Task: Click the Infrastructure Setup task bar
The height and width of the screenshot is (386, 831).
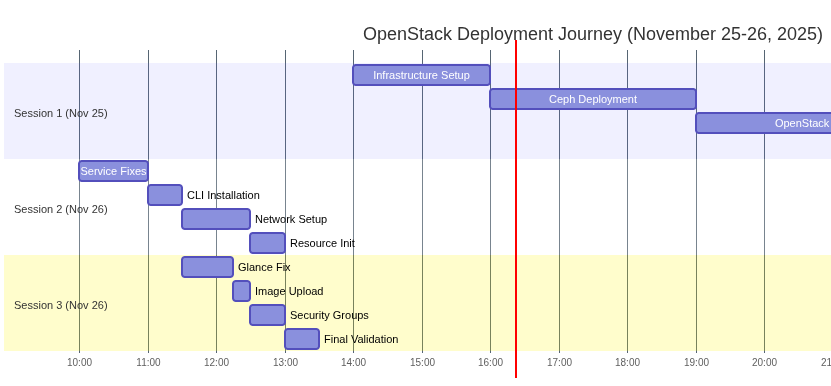Action: click(x=421, y=75)
